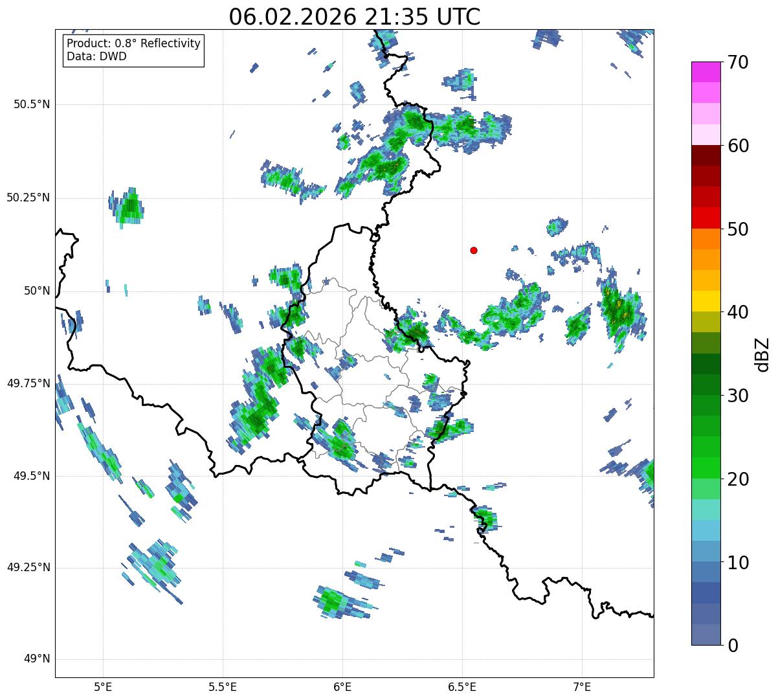Viewport: 778px width, 700px height.
Task: Click the 50.5°N latitude label
Action: click(32, 104)
